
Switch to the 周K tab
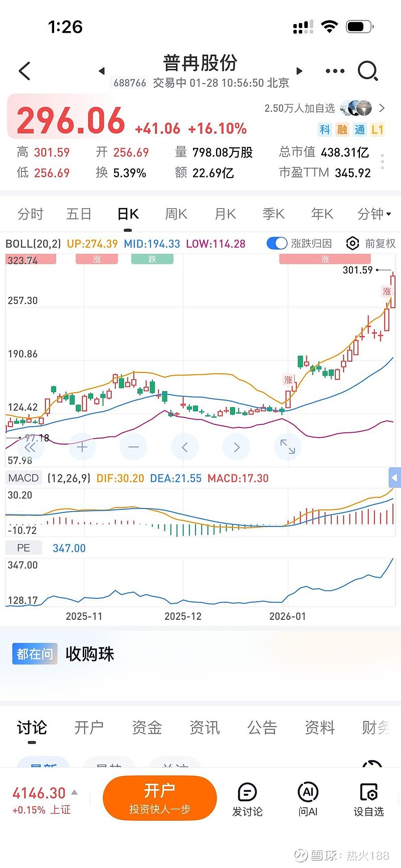pyautogui.click(x=176, y=215)
